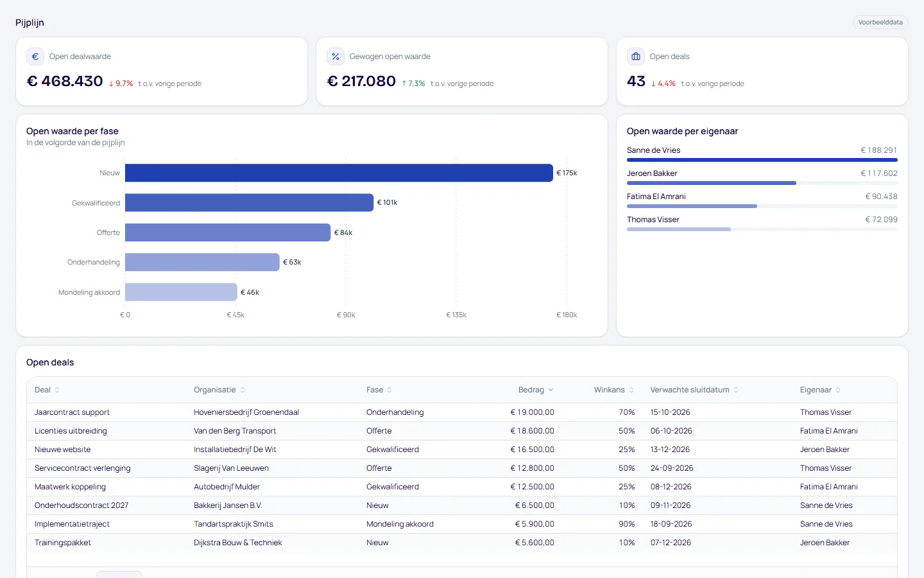Click the red down arrow beside 4,4%
The height and width of the screenshot is (578, 924).
[653, 84]
